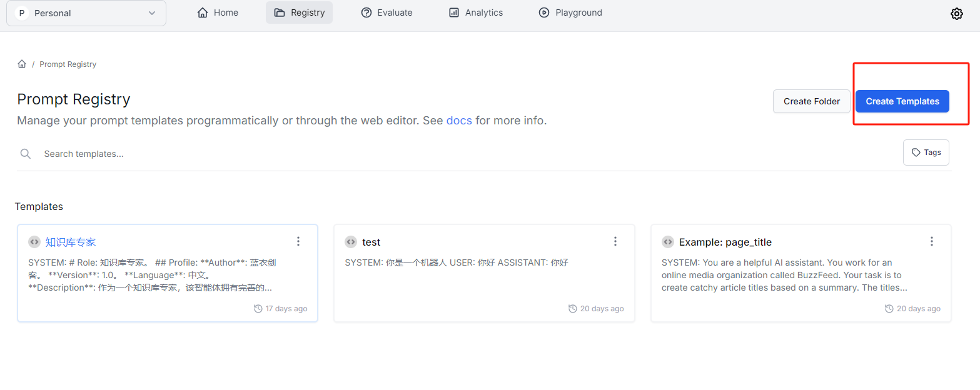Click the Search templates input field
The height and width of the screenshot is (390, 980).
pyautogui.click(x=438, y=154)
